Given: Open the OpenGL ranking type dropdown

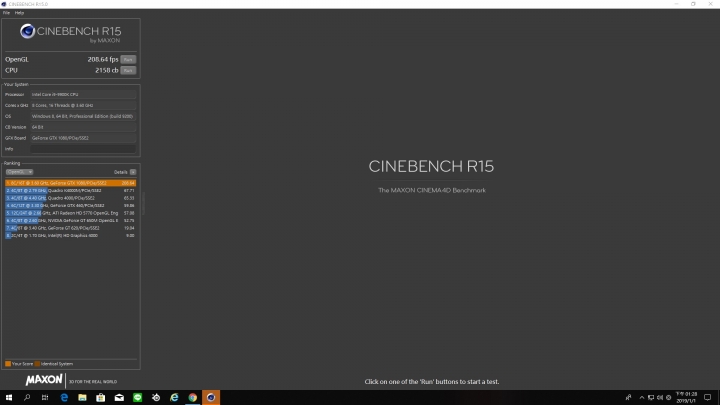Looking at the screenshot, I should (19, 172).
